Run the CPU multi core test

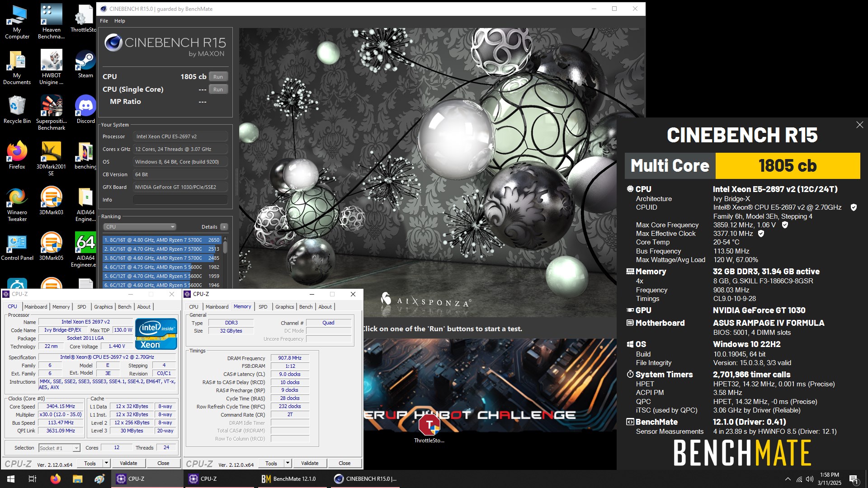tap(218, 77)
